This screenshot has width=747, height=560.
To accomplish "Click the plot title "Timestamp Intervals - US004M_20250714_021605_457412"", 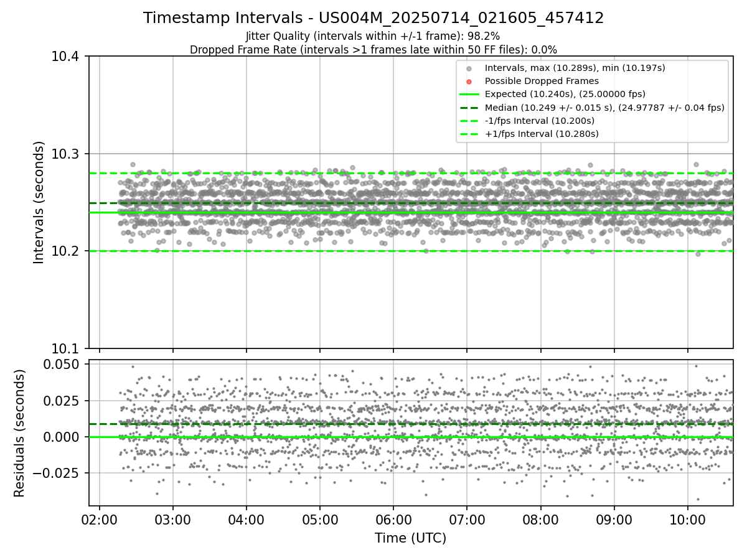I will click(x=374, y=18).
